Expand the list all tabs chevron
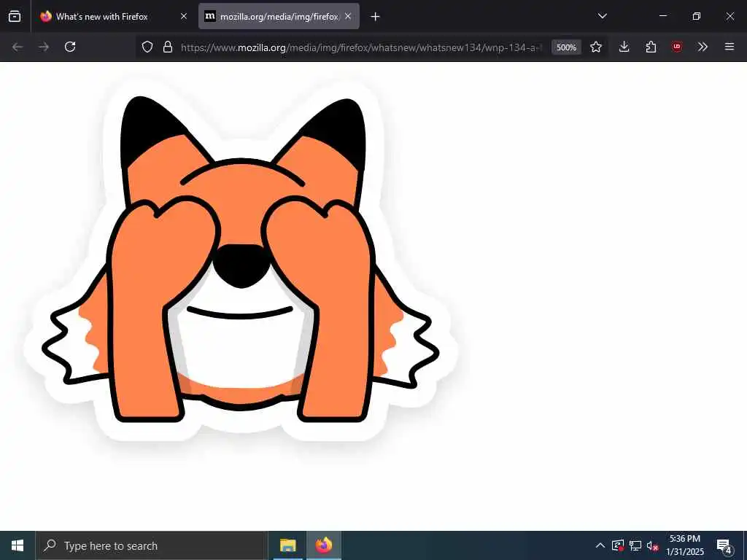This screenshot has width=747, height=560. tap(602, 16)
